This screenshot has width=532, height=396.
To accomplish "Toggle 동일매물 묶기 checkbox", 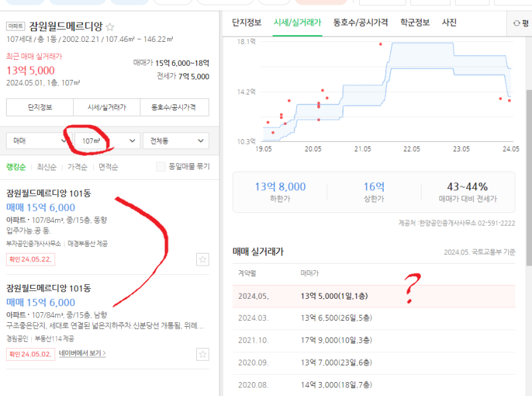I will pos(161,166).
